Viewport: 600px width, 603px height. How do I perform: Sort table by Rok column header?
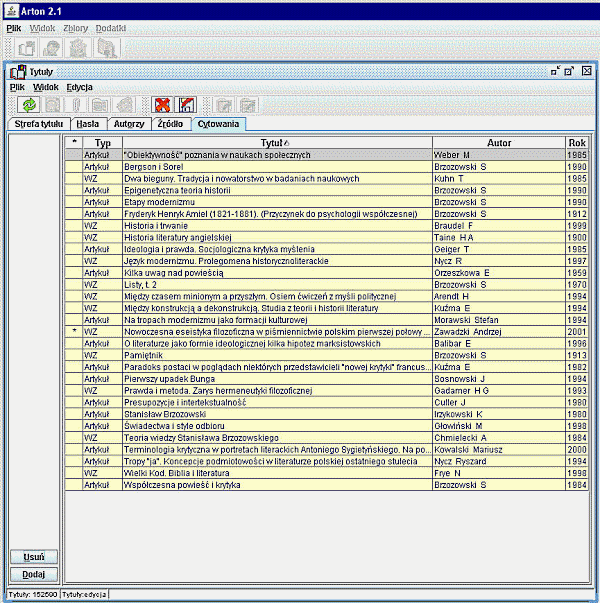577,143
